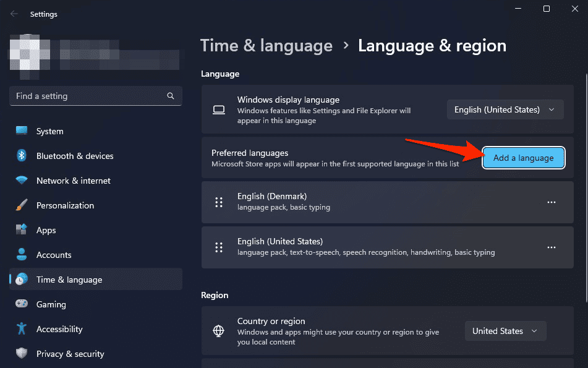The image size is (588, 368).
Task: Click the Accessibility figure icon
Action: tap(22, 329)
